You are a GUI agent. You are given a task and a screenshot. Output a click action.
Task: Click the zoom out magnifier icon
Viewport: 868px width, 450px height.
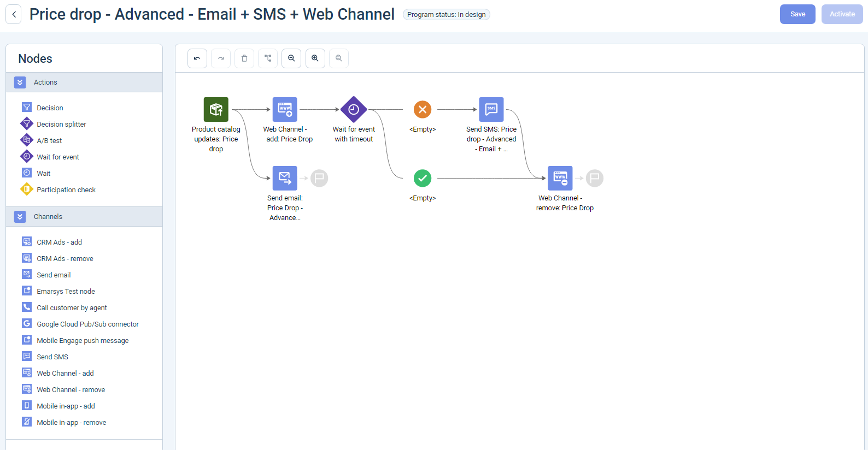tap(291, 58)
